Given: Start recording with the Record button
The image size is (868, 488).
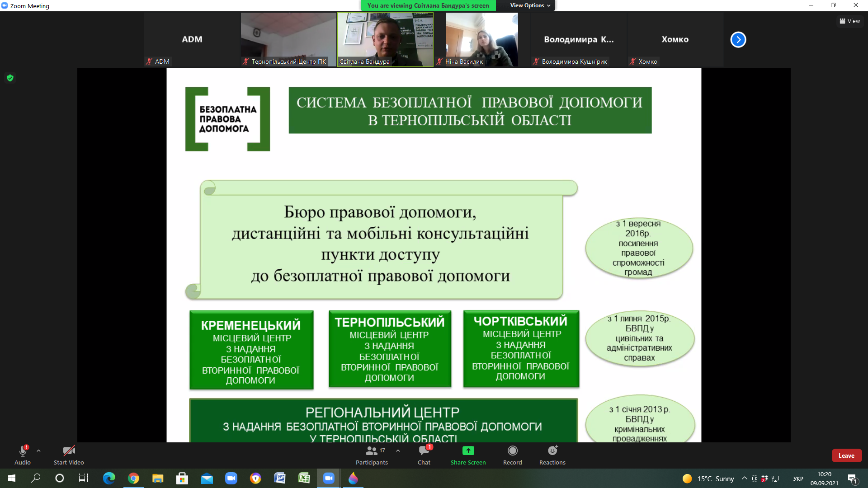Looking at the screenshot, I should click(x=512, y=455).
